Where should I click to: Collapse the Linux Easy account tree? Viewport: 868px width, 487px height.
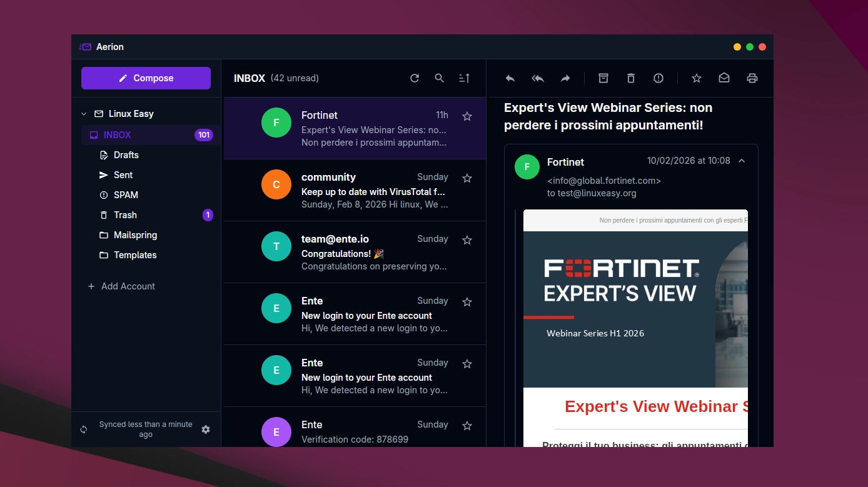[84, 114]
